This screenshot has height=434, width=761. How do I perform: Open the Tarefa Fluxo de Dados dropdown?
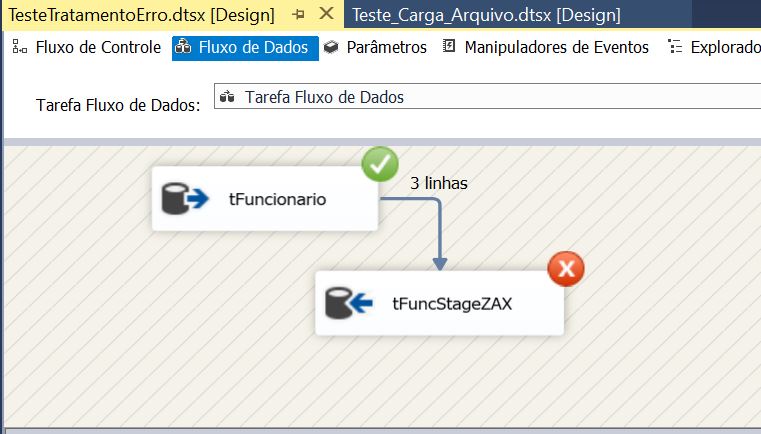(487, 96)
